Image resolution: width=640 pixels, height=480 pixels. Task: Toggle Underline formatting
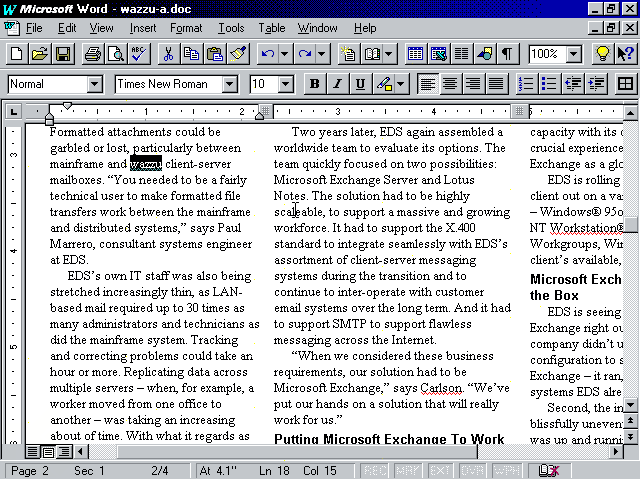tap(360, 84)
